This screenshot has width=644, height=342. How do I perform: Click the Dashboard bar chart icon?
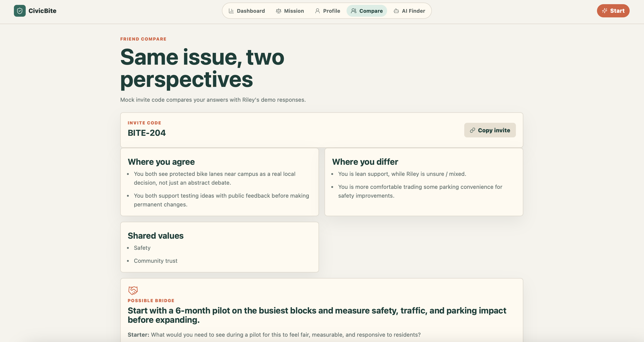(231, 11)
